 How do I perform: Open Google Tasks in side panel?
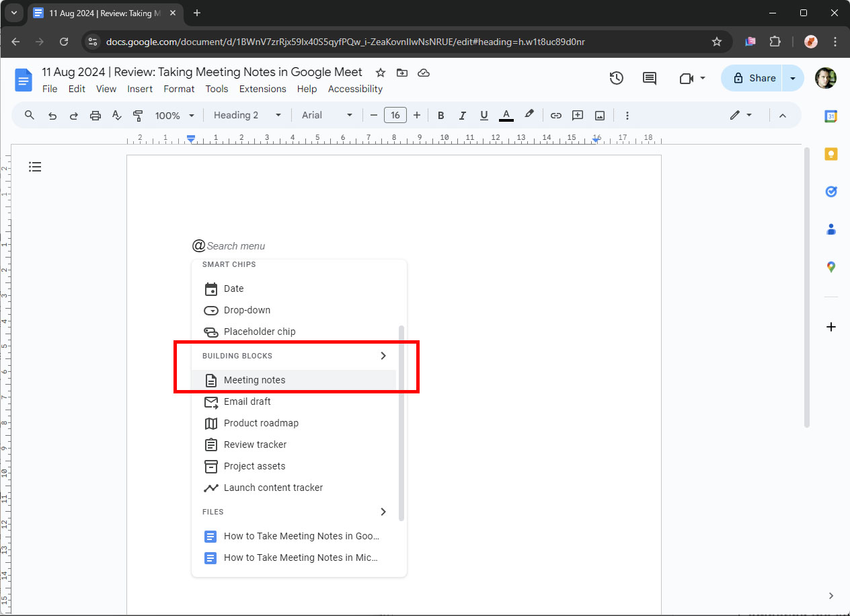point(831,192)
